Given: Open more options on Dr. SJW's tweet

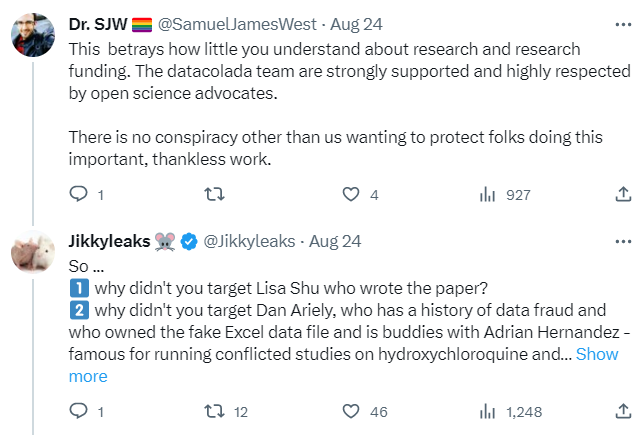Looking at the screenshot, I should 623,23.
